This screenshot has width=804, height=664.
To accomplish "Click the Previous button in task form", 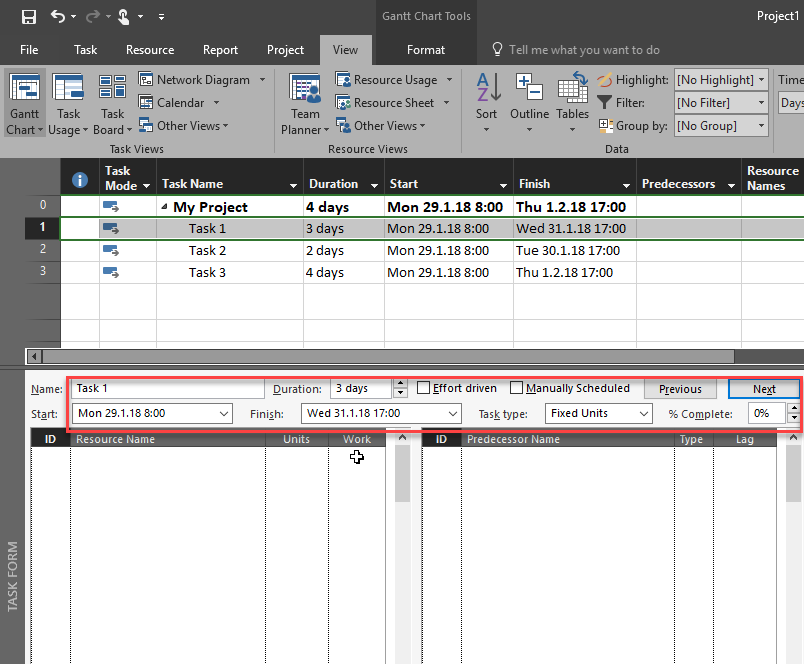I will 680,389.
